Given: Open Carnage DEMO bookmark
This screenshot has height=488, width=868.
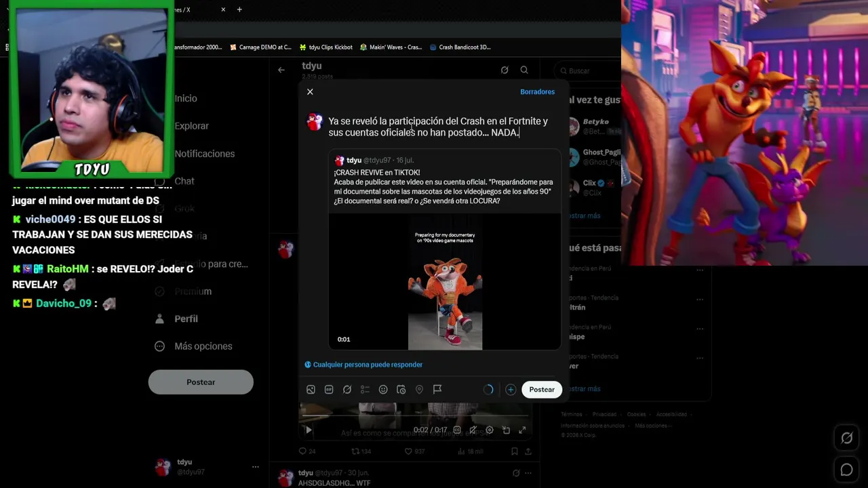Looking at the screenshot, I should (260, 47).
